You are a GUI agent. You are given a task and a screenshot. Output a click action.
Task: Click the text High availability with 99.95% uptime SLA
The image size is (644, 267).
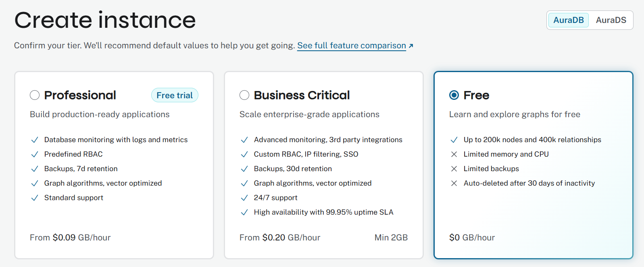323,212
